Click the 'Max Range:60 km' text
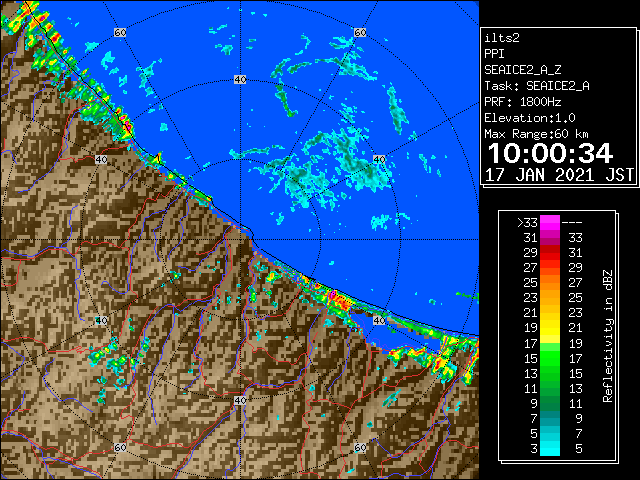The width and height of the screenshot is (640, 480). click(x=536, y=134)
